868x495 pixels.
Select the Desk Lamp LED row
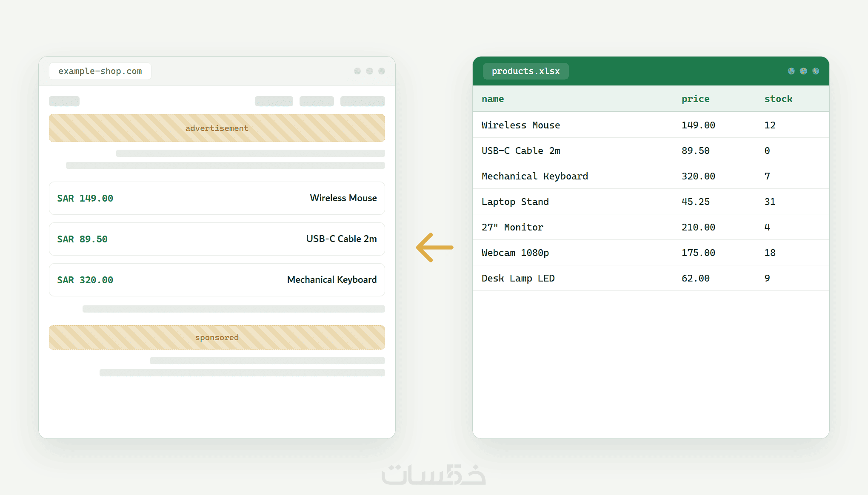click(651, 278)
